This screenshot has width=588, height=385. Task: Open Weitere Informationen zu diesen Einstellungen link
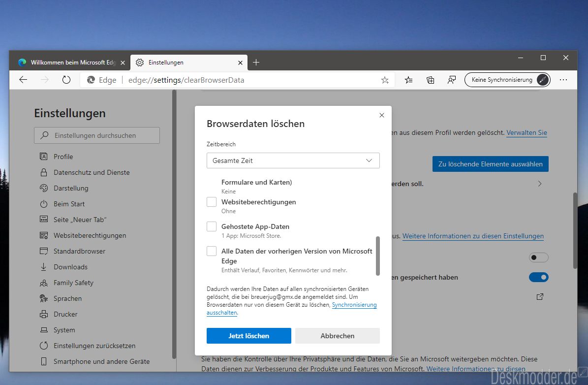[x=473, y=236]
